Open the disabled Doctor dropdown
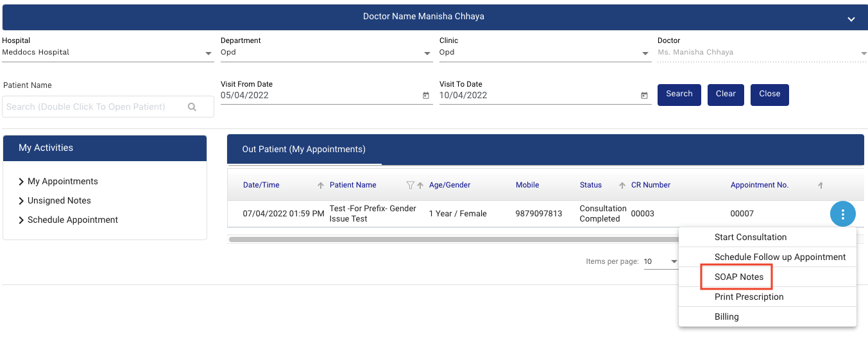This screenshot has width=868, height=339. (762, 53)
